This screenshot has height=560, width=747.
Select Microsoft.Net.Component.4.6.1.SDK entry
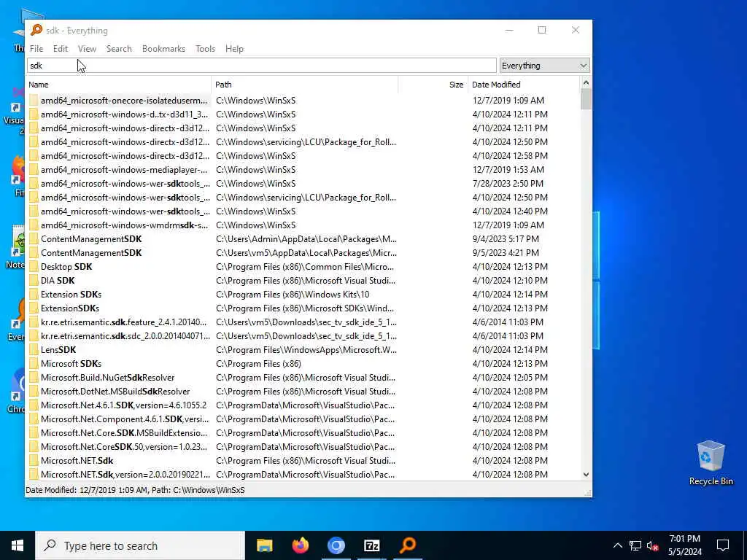tap(124, 419)
